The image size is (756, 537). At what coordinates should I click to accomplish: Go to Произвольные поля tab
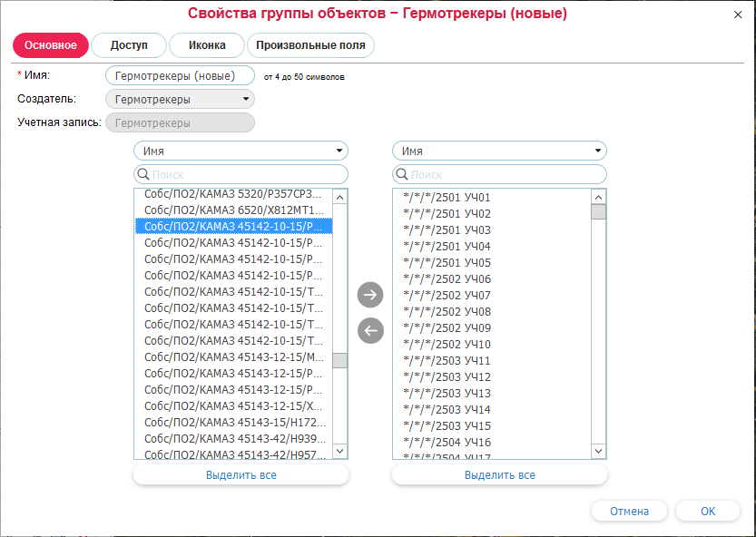coord(310,45)
